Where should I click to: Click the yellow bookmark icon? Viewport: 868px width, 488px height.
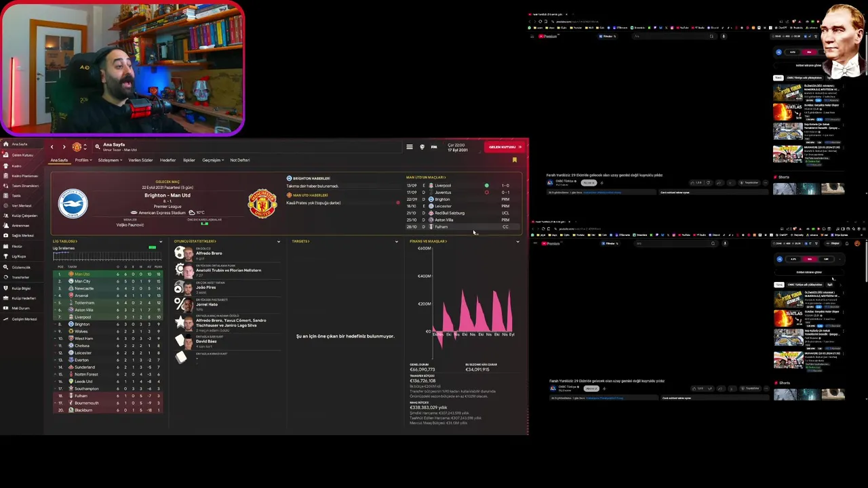(x=515, y=160)
